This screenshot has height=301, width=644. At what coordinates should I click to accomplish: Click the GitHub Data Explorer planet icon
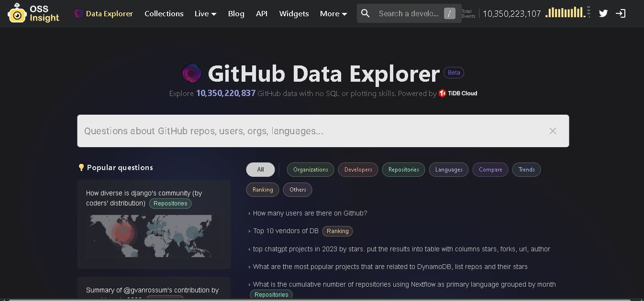[192, 73]
